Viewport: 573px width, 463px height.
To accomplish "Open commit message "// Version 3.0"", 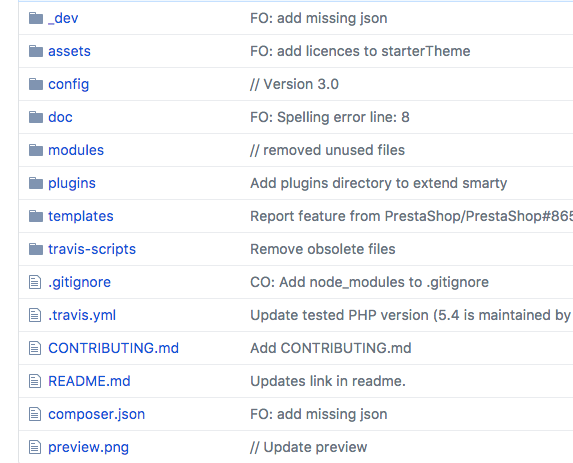I will [x=294, y=84].
